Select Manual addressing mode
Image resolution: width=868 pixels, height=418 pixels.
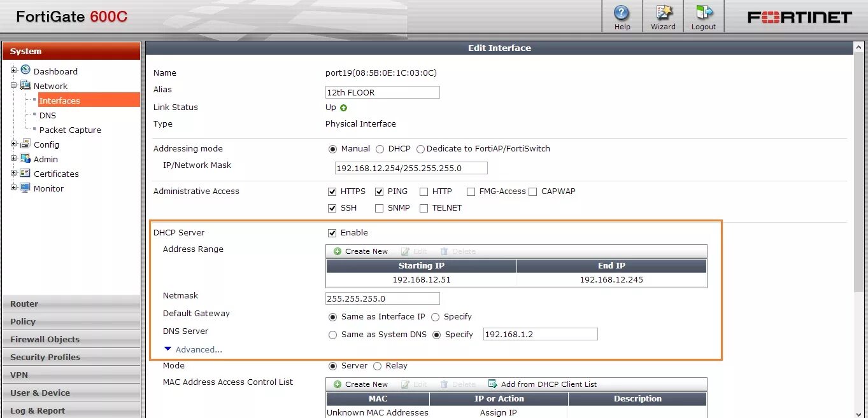pyautogui.click(x=332, y=149)
